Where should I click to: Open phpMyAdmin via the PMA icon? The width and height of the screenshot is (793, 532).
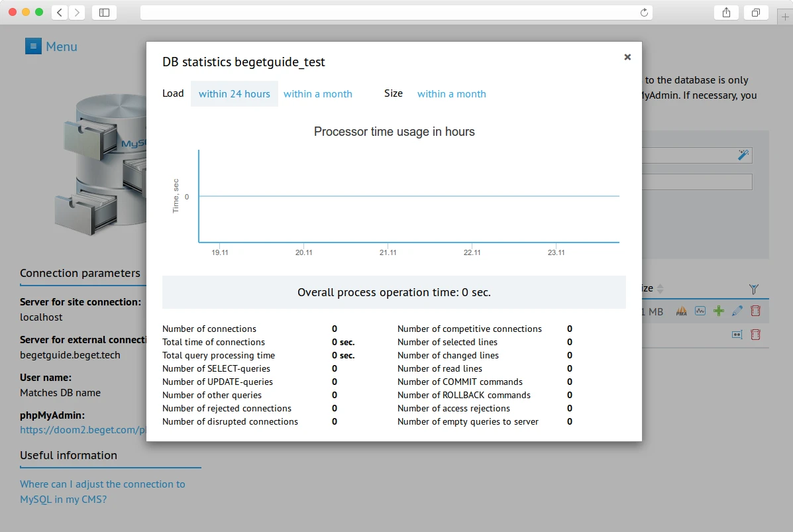(681, 311)
